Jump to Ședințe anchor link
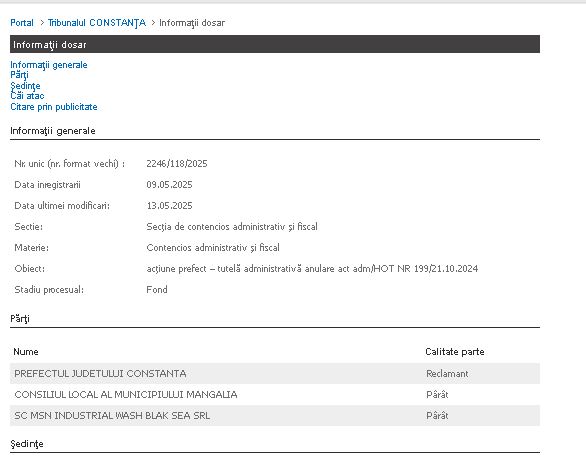The height and width of the screenshot is (468, 586). [x=25, y=86]
